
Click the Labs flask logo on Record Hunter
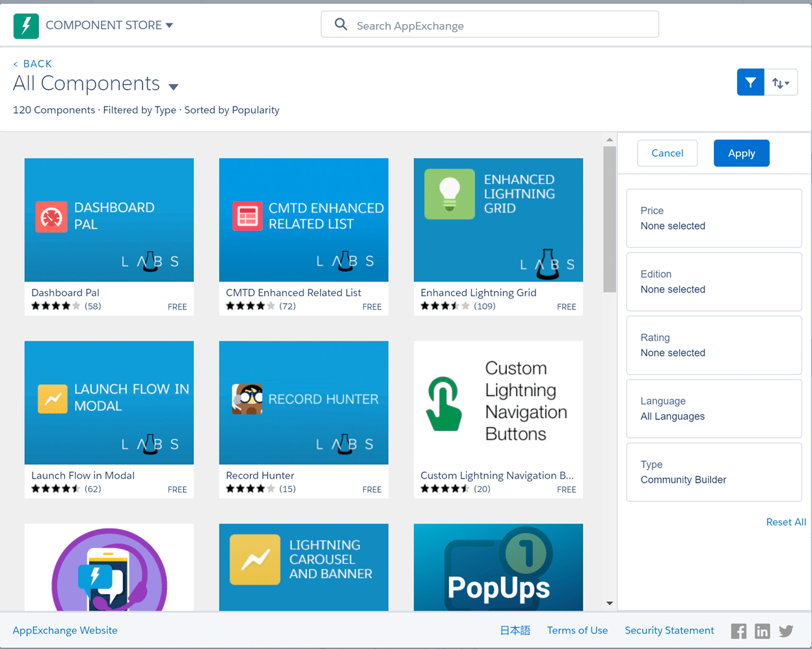[345, 444]
